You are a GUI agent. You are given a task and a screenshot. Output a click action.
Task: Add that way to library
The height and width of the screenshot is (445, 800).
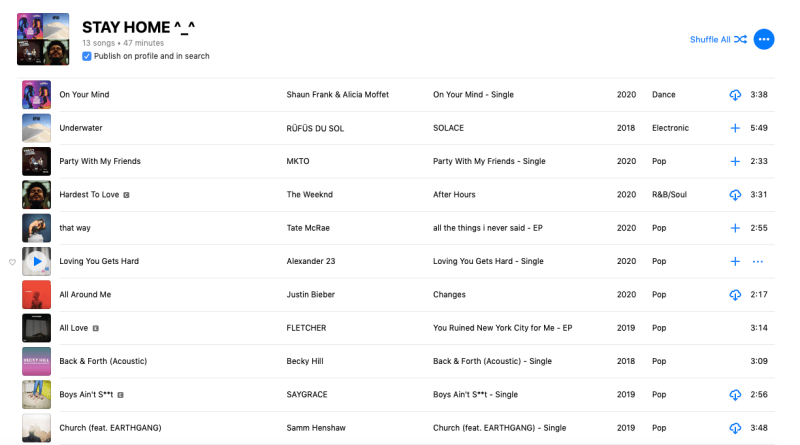point(735,228)
